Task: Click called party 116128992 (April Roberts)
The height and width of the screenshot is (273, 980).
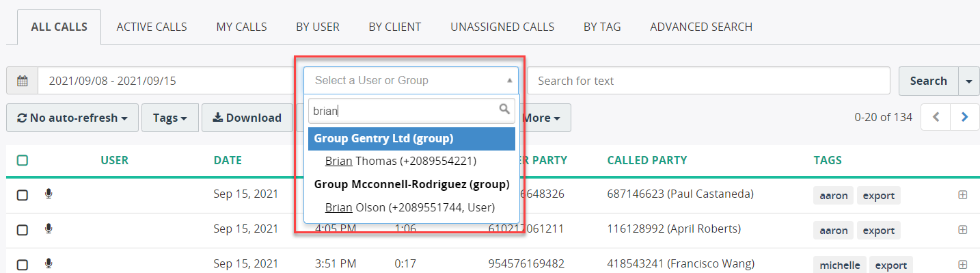Action: click(x=674, y=229)
